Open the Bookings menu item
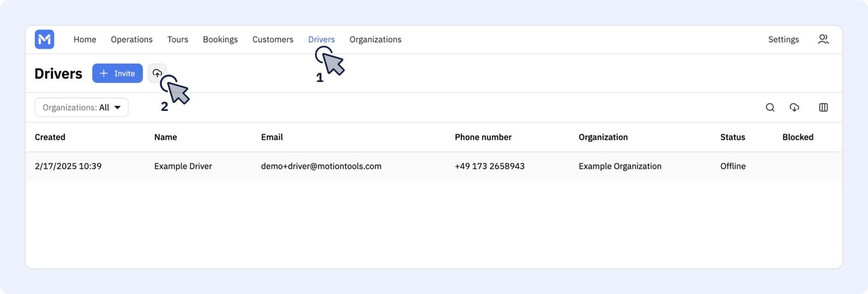The image size is (868, 294). [x=220, y=39]
